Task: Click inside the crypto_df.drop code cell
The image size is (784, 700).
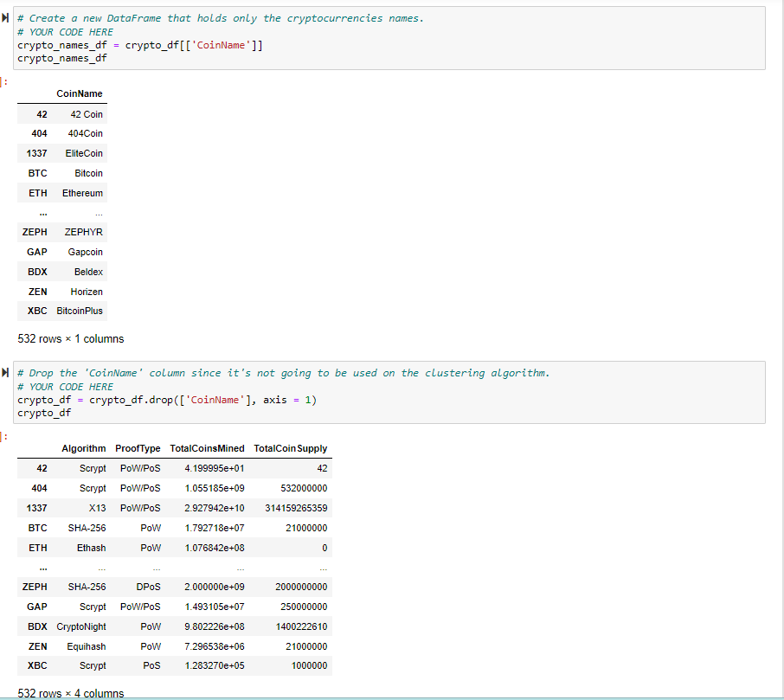Action: click(x=389, y=393)
